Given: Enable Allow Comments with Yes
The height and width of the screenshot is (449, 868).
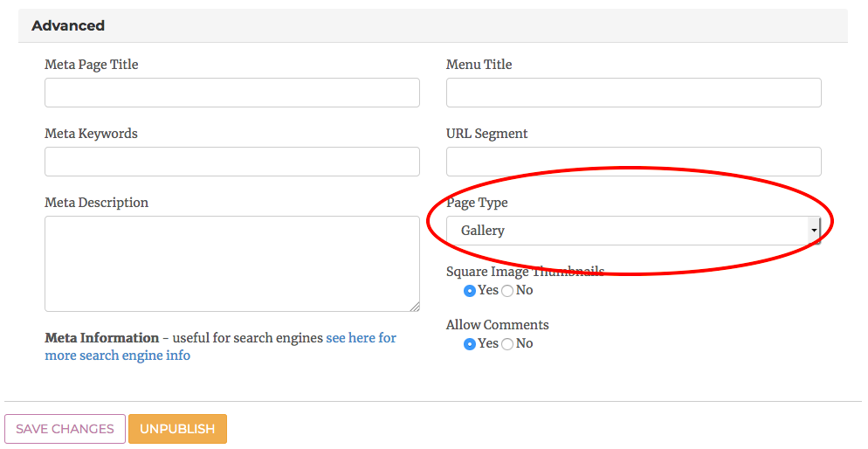Looking at the screenshot, I should coord(470,344).
